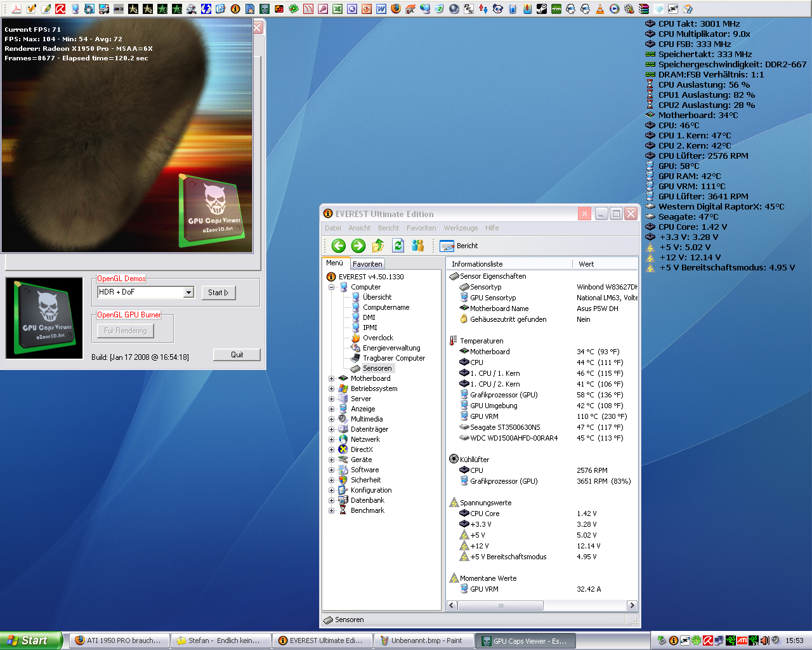Switch to the Menü tab
The width and height of the screenshot is (812, 650).
tap(335, 263)
